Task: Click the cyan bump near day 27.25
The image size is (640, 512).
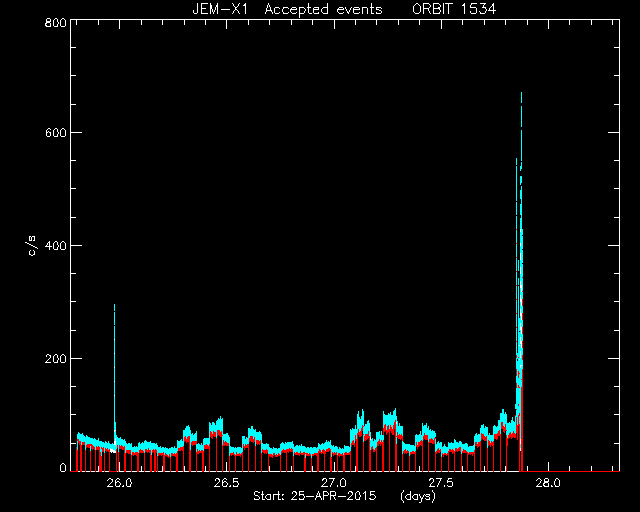Action: pos(390,419)
